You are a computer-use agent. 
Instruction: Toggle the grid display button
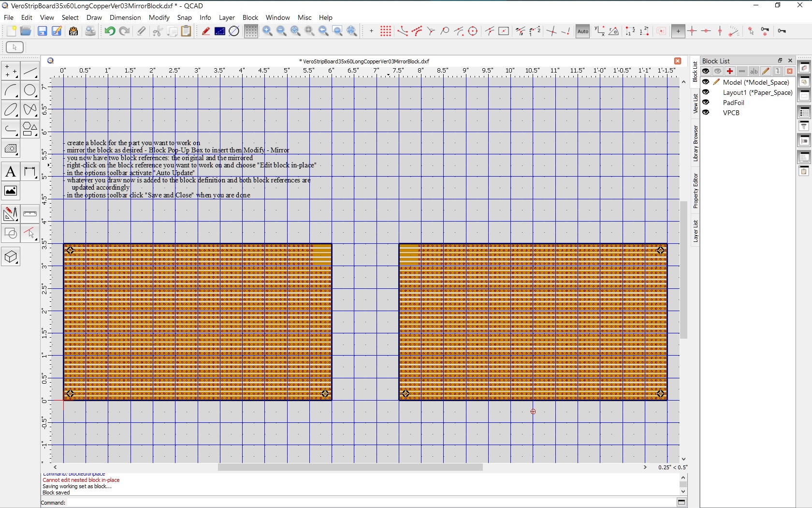coord(251,31)
